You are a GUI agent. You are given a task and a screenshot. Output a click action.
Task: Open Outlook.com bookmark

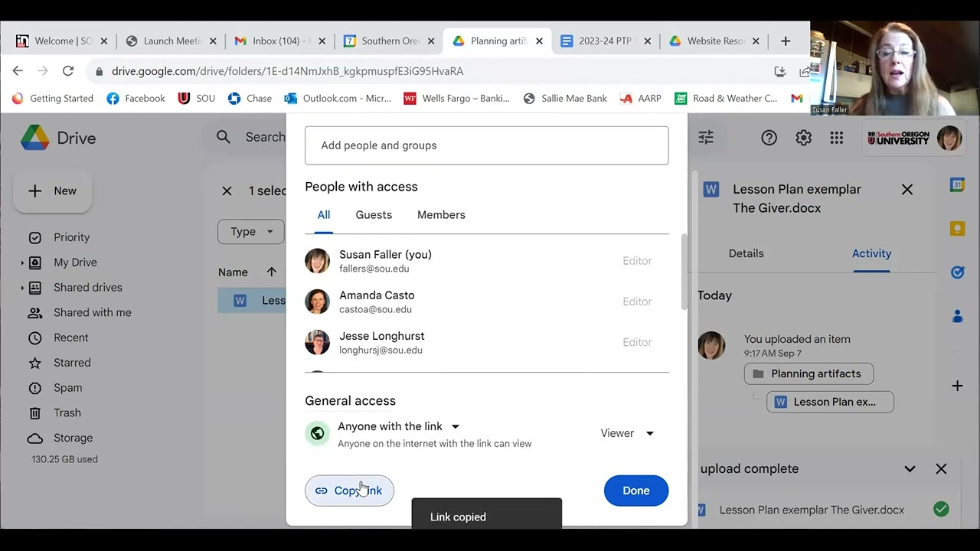pyautogui.click(x=338, y=98)
